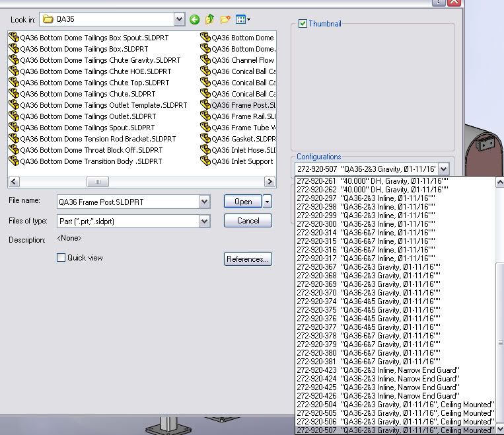Click icon of QA36 Bottom Dome Tailings Chute.SLDPRT
The width and height of the screenshot is (504, 435).
click(14, 94)
